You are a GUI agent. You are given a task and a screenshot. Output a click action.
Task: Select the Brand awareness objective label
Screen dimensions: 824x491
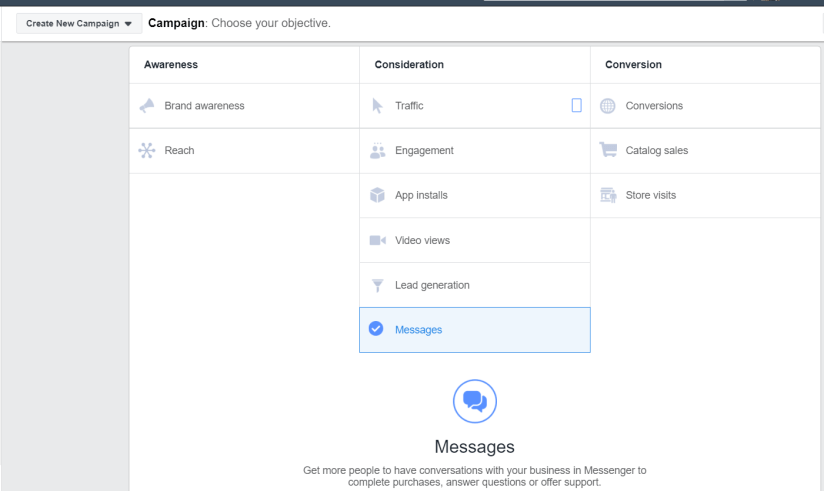click(204, 106)
